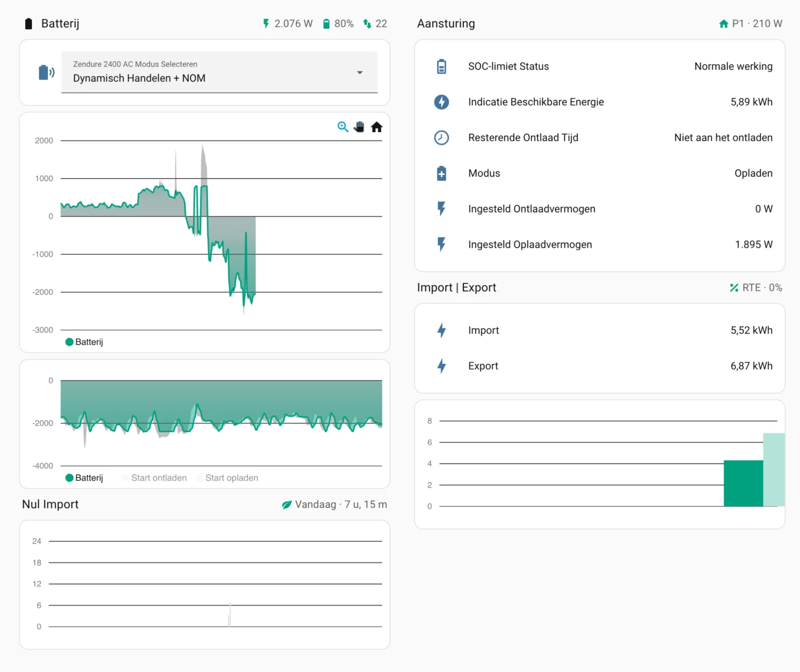Click the leaf icon next to Vandaag

287,505
